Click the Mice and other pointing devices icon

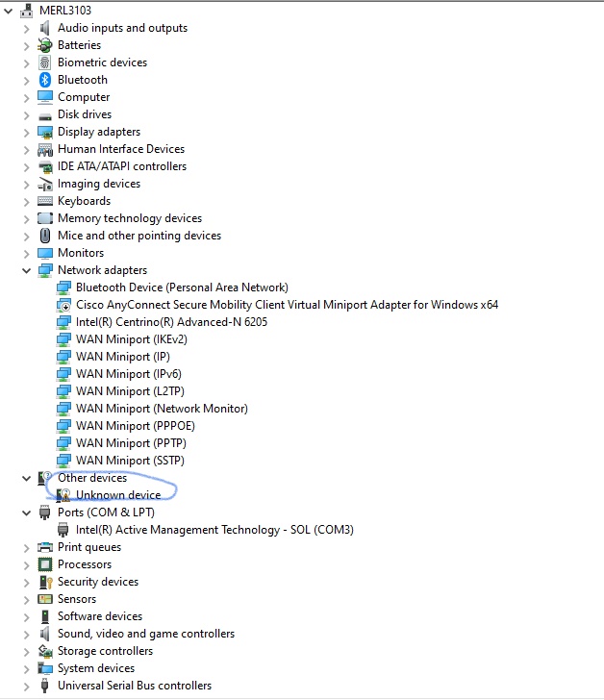[x=44, y=236]
